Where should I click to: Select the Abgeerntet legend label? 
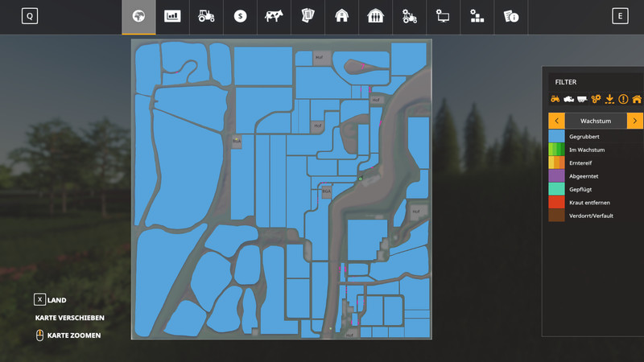pos(584,176)
